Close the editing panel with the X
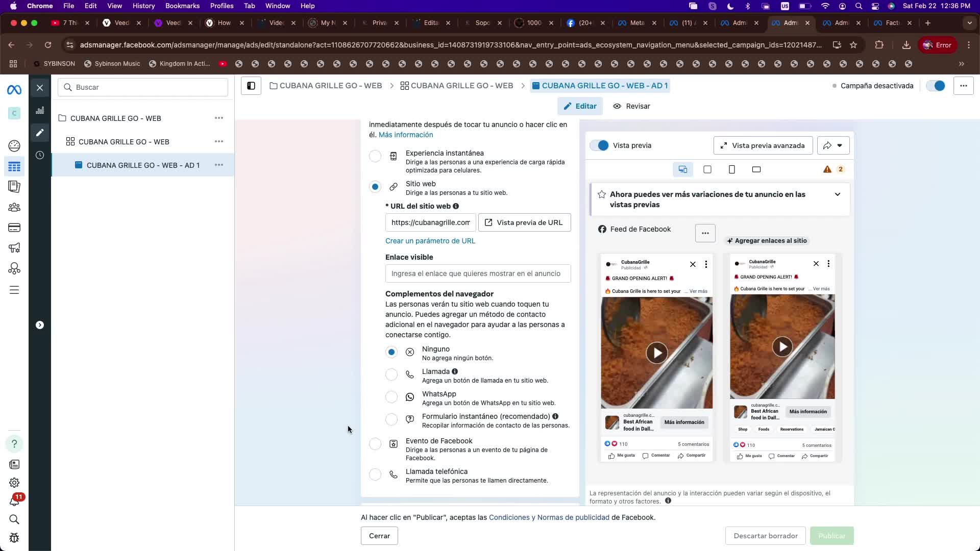980x551 pixels. pos(40,88)
